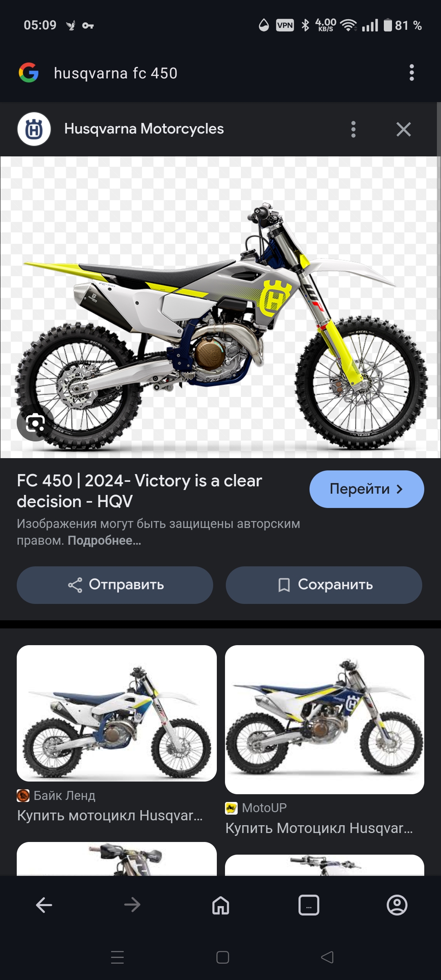Open the browser tabs switcher icon

309,905
